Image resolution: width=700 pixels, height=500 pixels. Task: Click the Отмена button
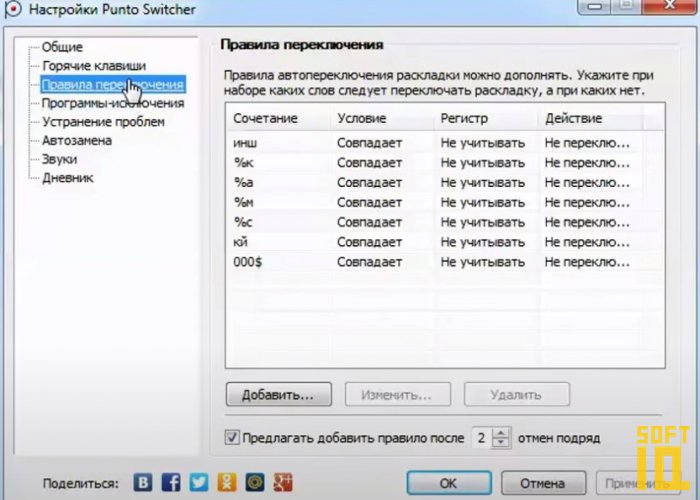point(543,483)
